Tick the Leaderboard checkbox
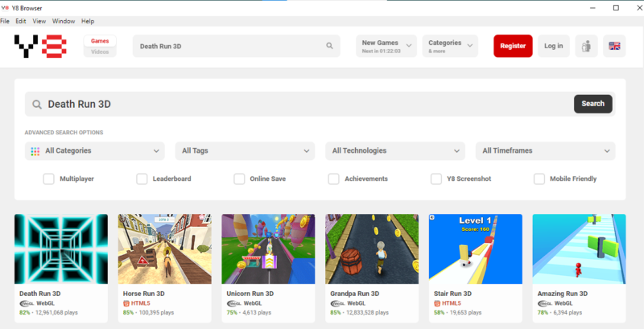 pos(142,179)
